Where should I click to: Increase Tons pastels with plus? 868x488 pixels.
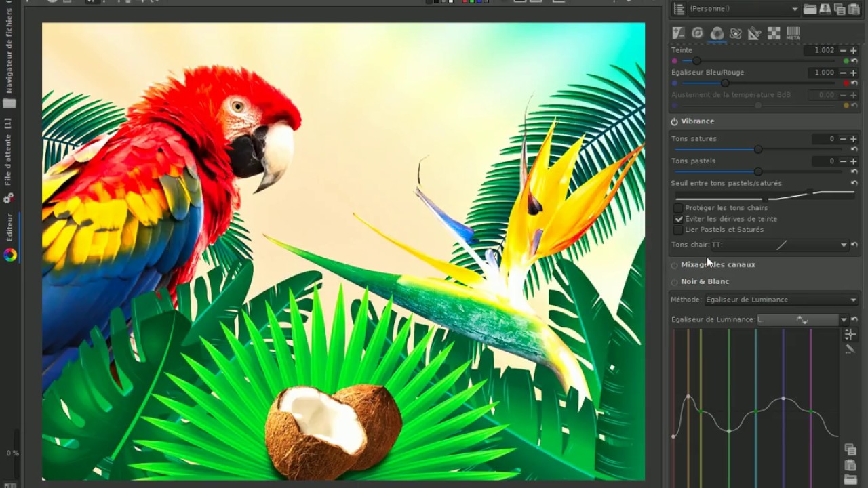pos(854,161)
